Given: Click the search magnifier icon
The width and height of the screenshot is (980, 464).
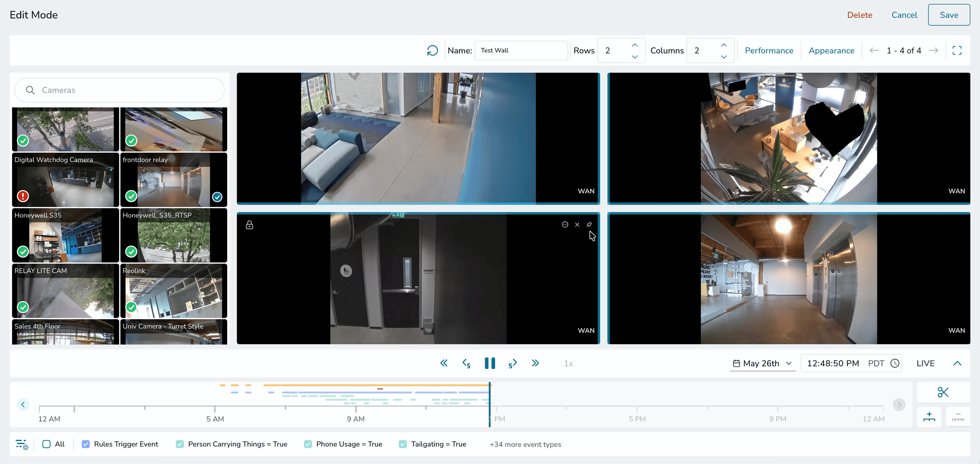Looking at the screenshot, I should click(x=30, y=90).
